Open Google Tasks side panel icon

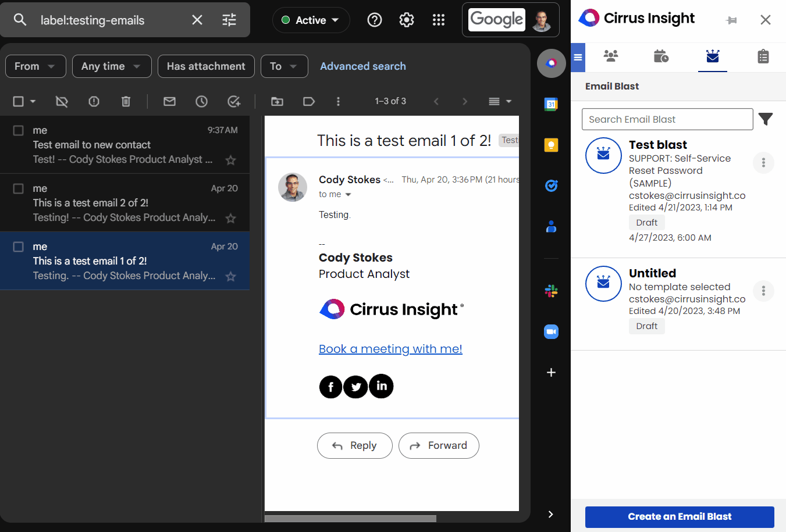[x=552, y=186]
